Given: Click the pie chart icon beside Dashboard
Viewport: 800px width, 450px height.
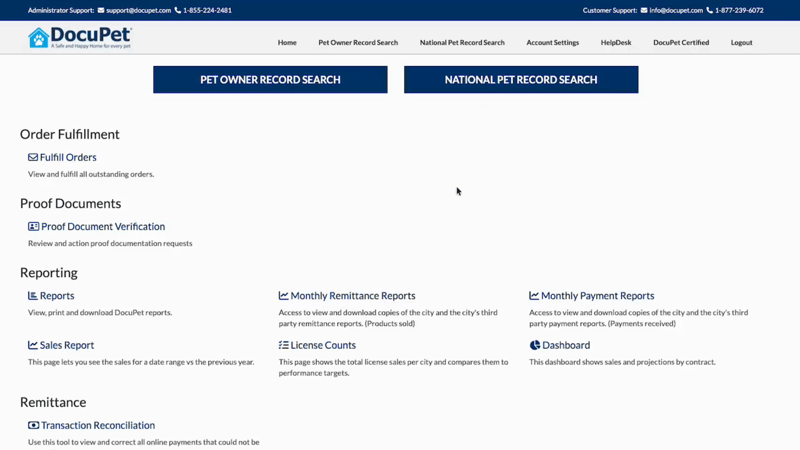Looking at the screenshot, I should tap(534, 345).
